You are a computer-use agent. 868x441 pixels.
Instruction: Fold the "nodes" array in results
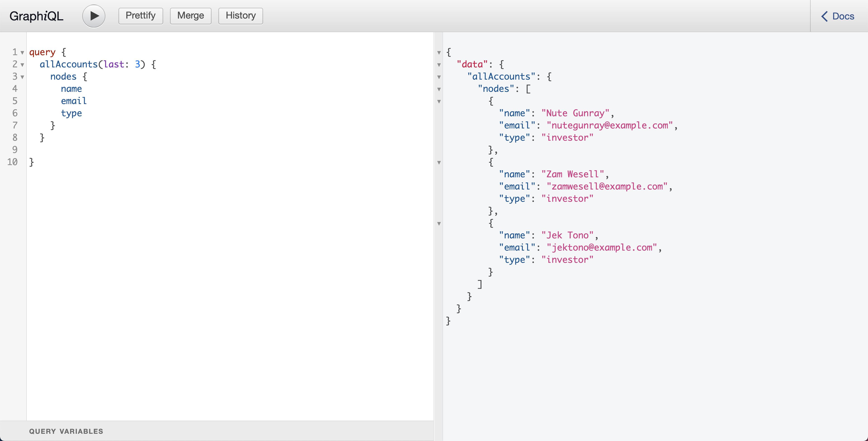(x=439, y=89)
